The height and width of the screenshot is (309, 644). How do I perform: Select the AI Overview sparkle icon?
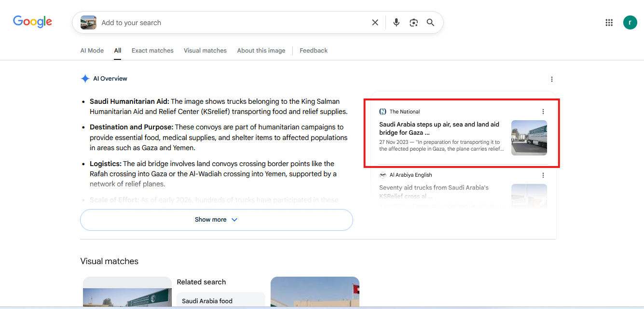tap(85, 79)
